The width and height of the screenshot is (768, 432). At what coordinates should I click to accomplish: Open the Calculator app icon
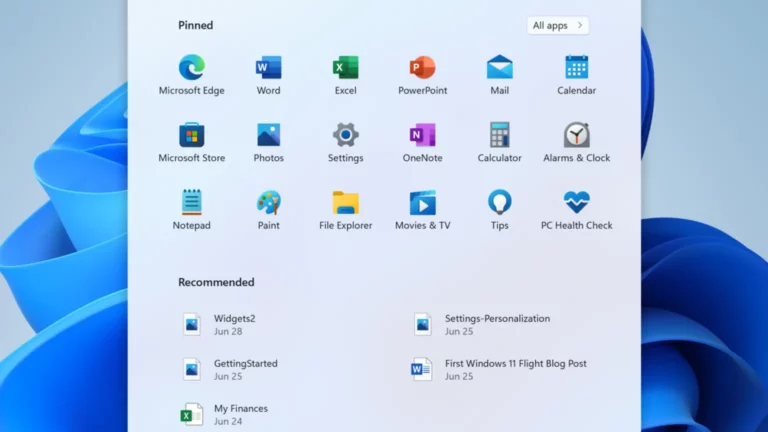point(500,142)
